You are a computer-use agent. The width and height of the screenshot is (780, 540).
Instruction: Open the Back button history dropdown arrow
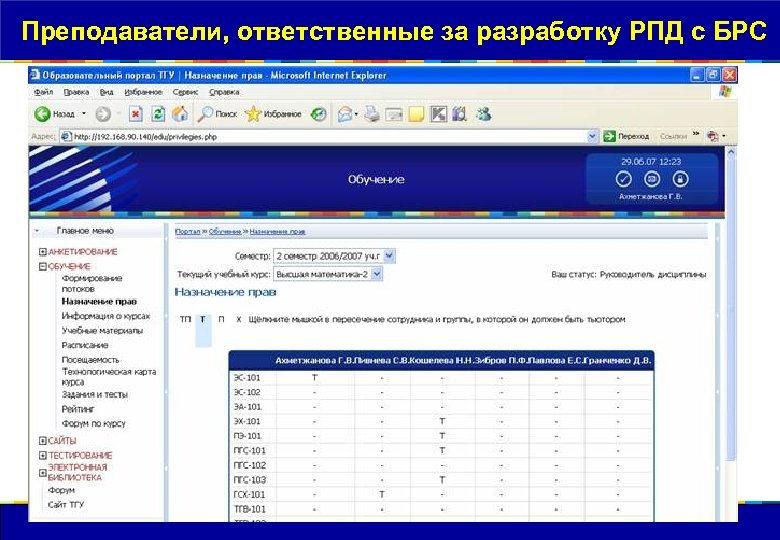[x=84, y=114]
